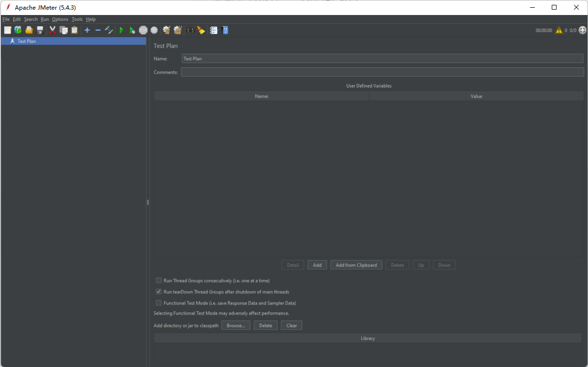Click the 0/0 active threads counter

[573, 30]
